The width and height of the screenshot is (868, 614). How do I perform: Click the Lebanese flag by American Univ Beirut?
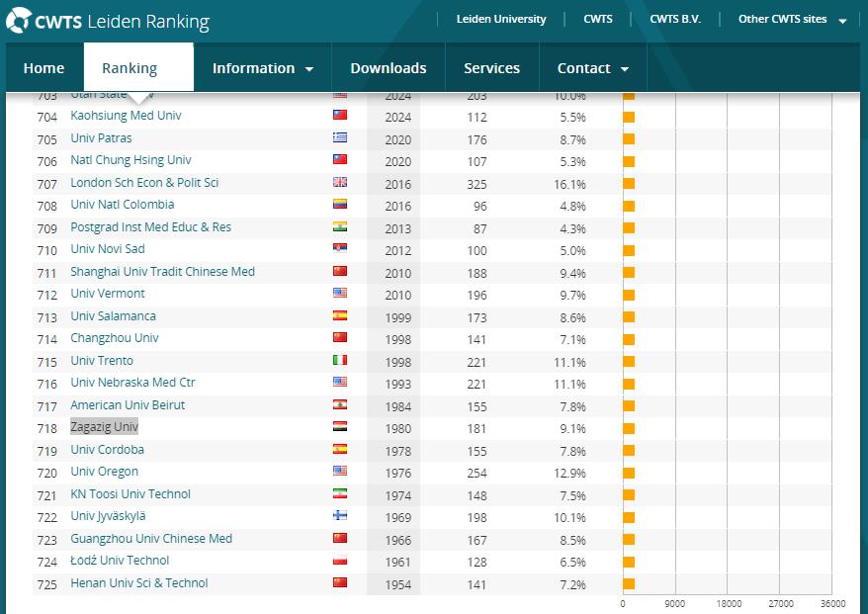point(340,405)
